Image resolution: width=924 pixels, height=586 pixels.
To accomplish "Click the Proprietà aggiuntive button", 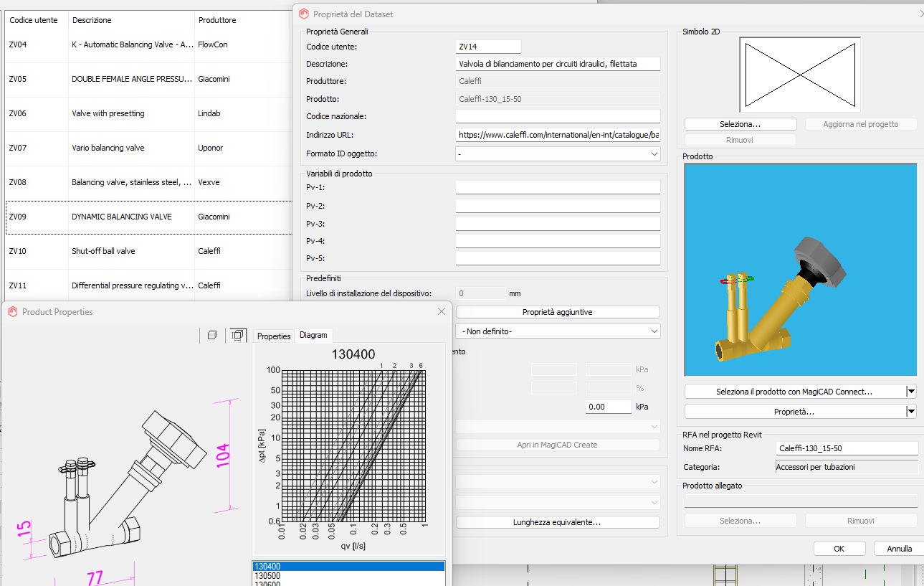I will tap(558, 312).
